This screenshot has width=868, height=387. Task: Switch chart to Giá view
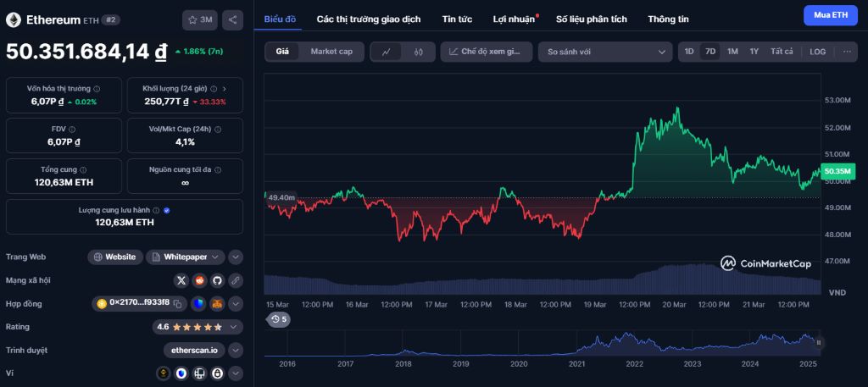point(282,52)
